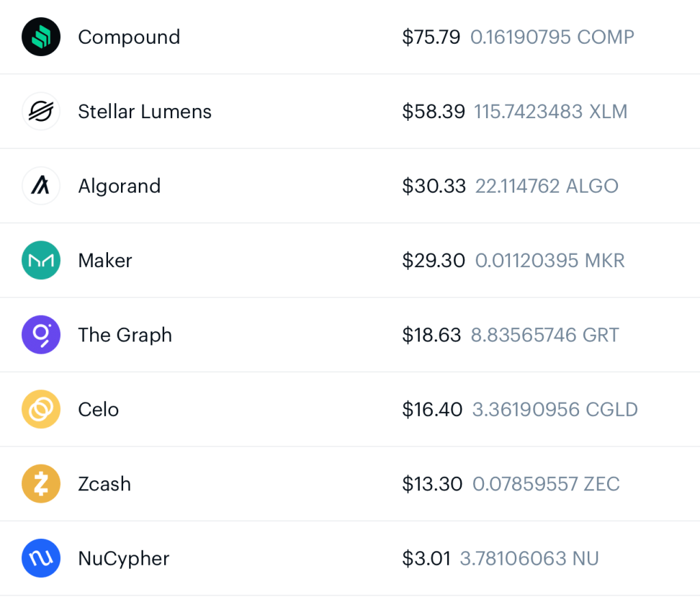
Task: Click the 3.36190956 CGLD amount
Action: (x=555, y=410)
